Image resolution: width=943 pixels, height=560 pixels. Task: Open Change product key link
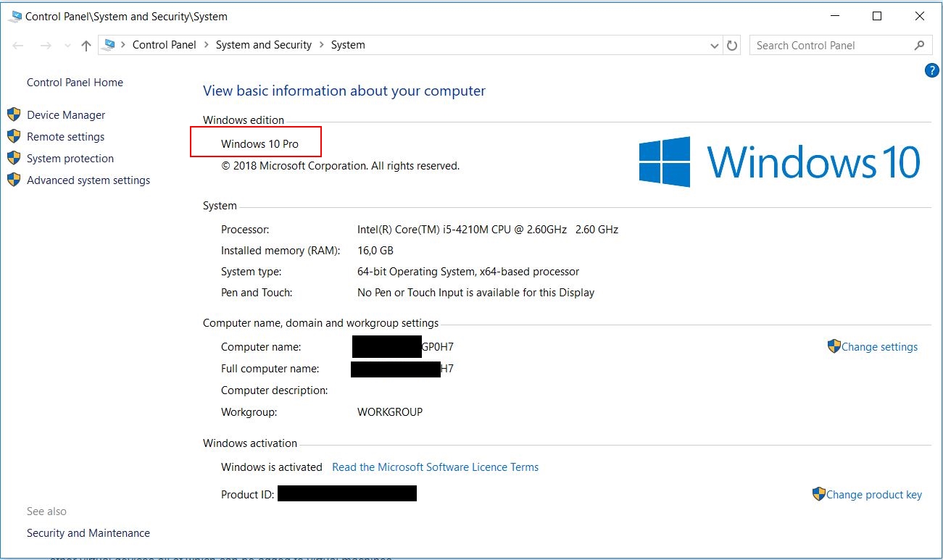pyautogui.click(x=874, y=494)
